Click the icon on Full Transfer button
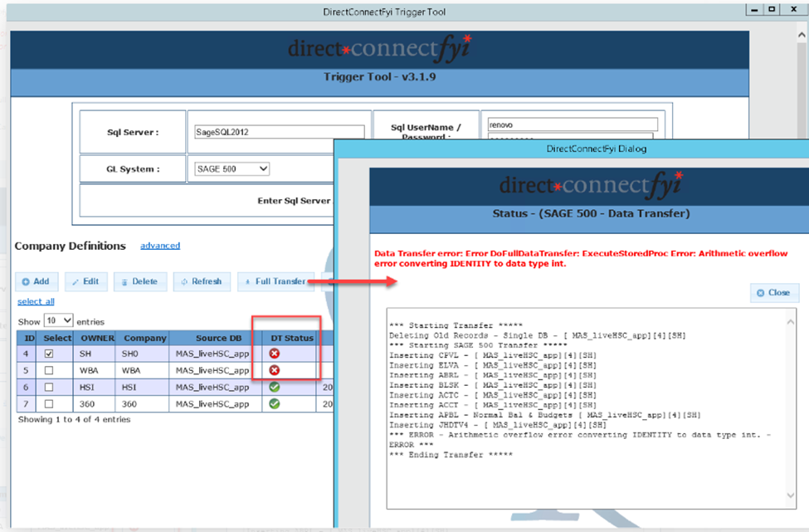This screenshot has height=532, width=809. click(247, 281)
